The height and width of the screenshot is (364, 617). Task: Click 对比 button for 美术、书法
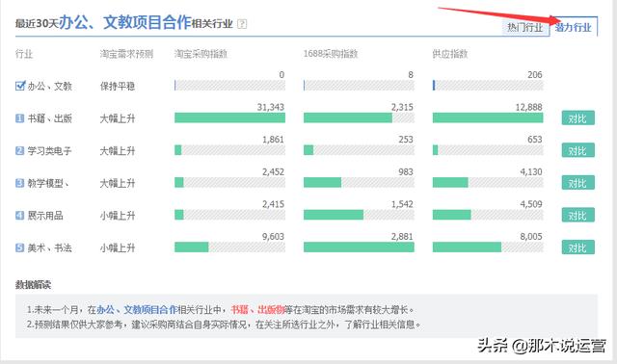577,247
